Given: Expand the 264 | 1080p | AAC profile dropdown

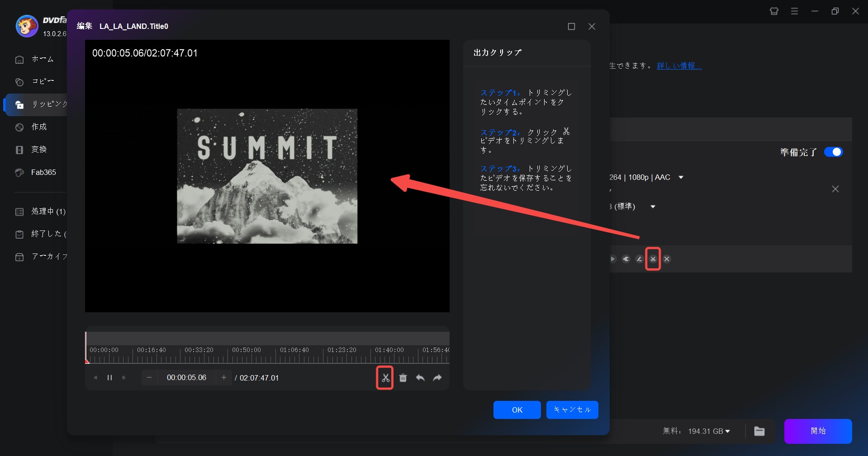Looking at the screenshot, I should coord(681,178).
